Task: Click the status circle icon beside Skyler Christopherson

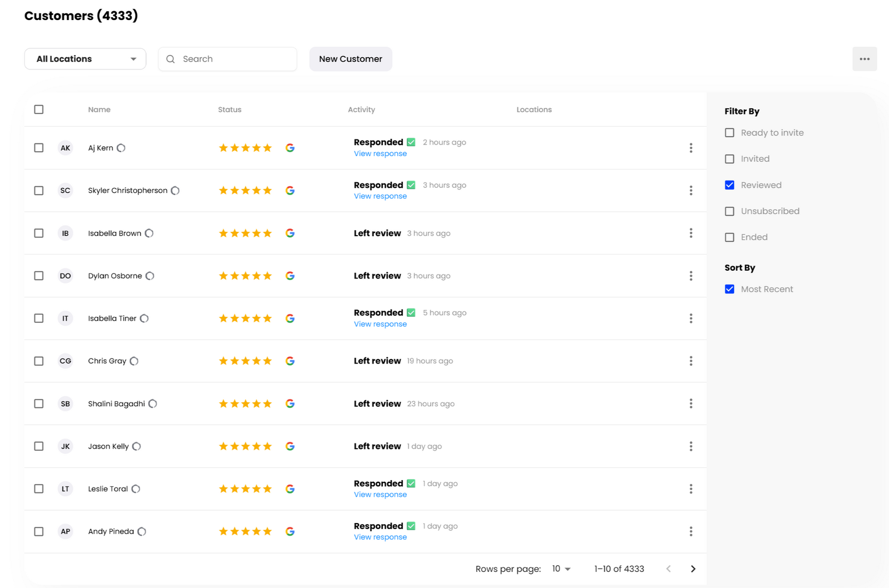Action: point(175,191)
